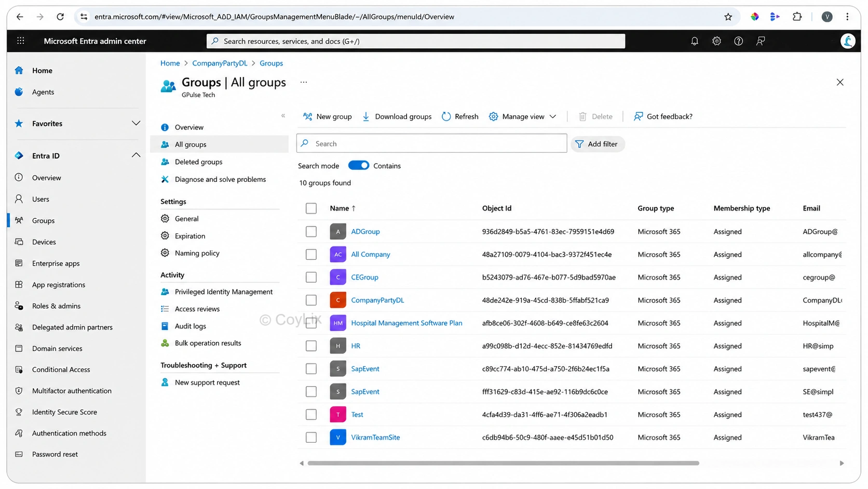The image size is (868, 489).
Task: Click the Agents icon in sidebar
Action: click(x=19, y=91)
